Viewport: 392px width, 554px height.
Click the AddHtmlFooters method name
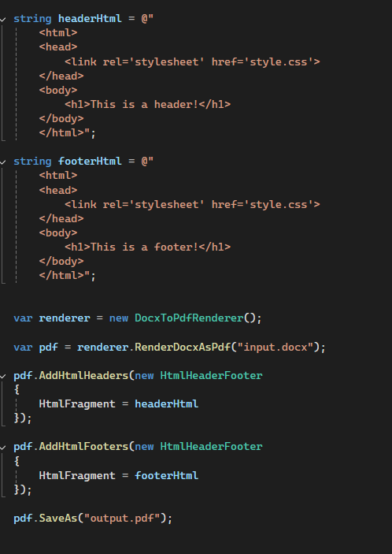click(83, 447)
